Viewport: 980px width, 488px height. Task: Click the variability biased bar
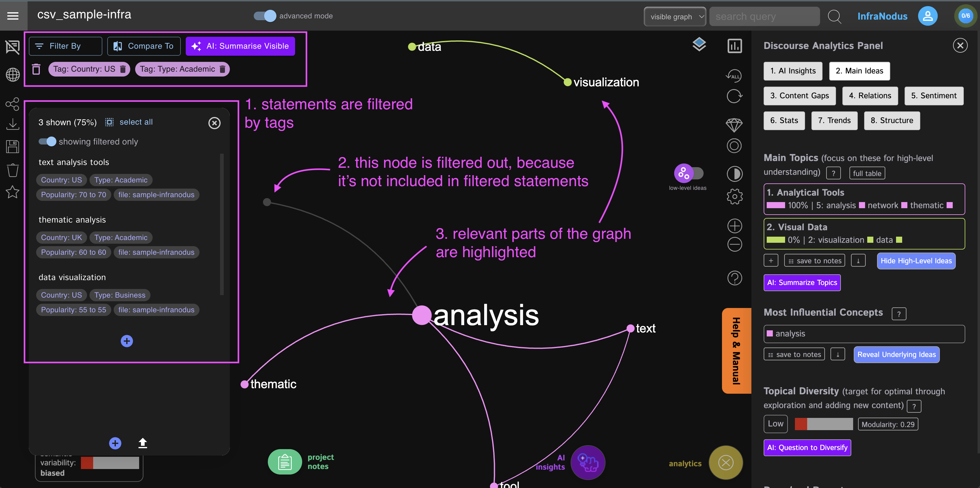pyautogui.click(x=110, y=463)
